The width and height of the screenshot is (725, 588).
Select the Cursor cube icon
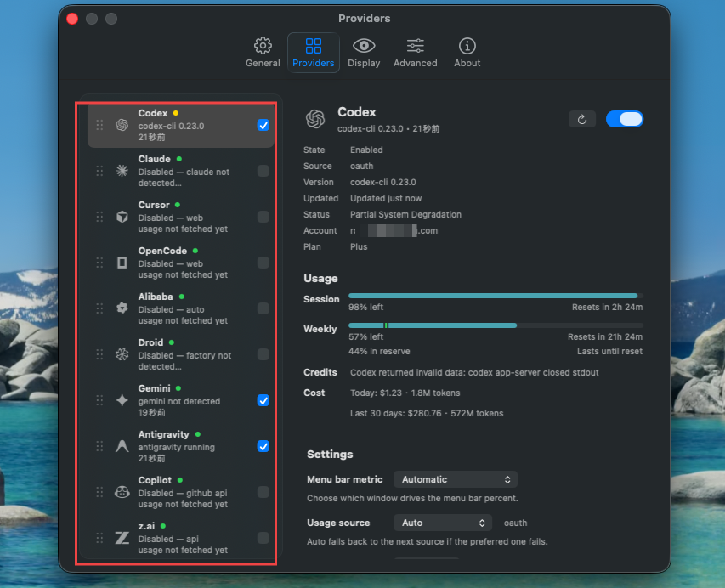coord(122,217)
